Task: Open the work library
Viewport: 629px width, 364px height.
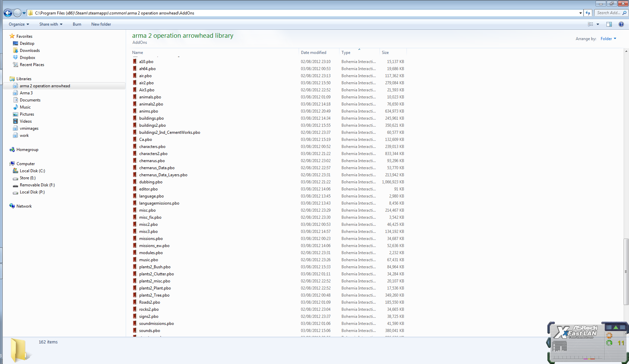Action: [x=24, y=135]
